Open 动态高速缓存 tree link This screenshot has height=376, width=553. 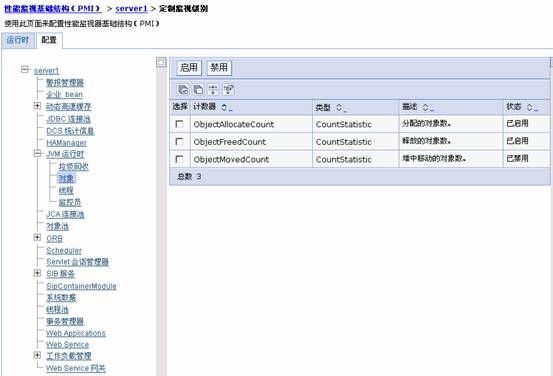click(69, 107)
